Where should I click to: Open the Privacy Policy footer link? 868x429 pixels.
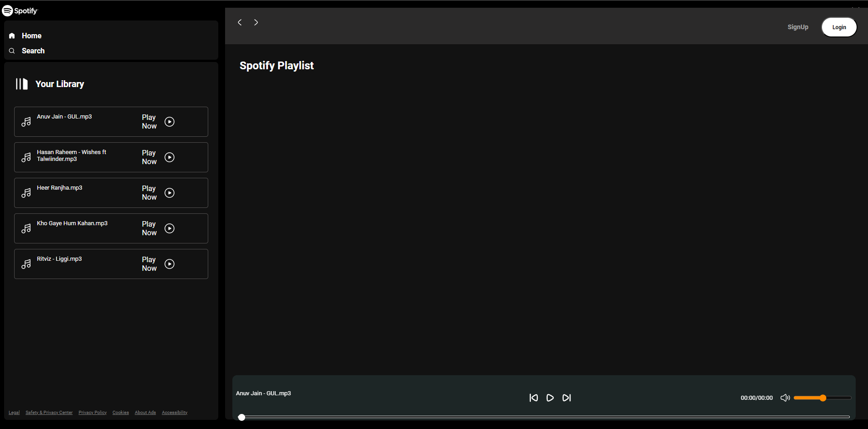pyautogui.click(x=92, y=413)
